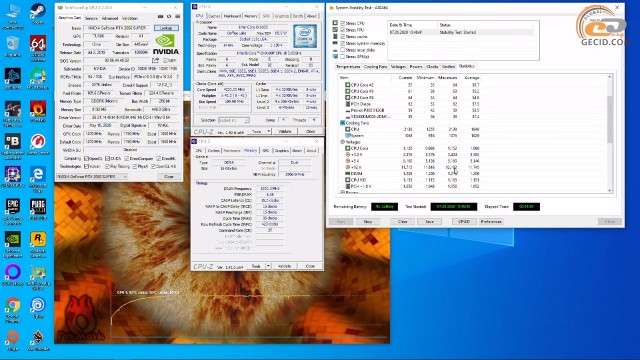Launch the FurMark desktop shortcut
The image size is (640, 360).
38,111
